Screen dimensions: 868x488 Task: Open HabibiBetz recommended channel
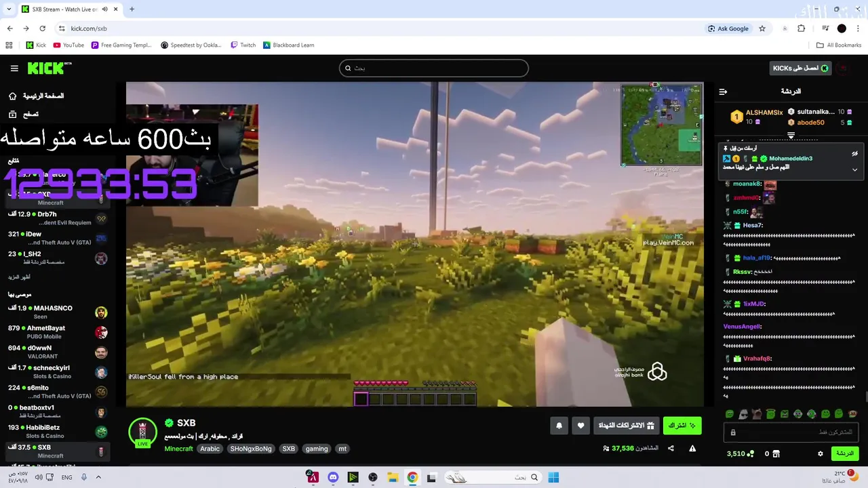(57, 432)
